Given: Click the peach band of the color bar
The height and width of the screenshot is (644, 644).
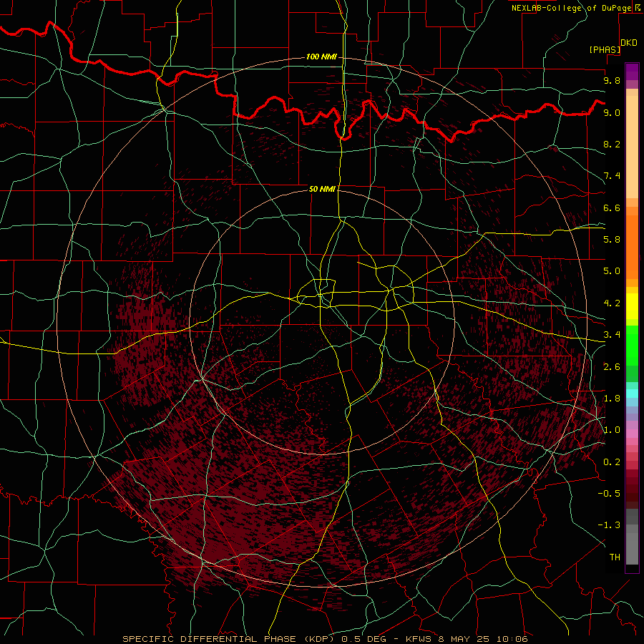Looking at the screenshot, I should tap(632, 147).
